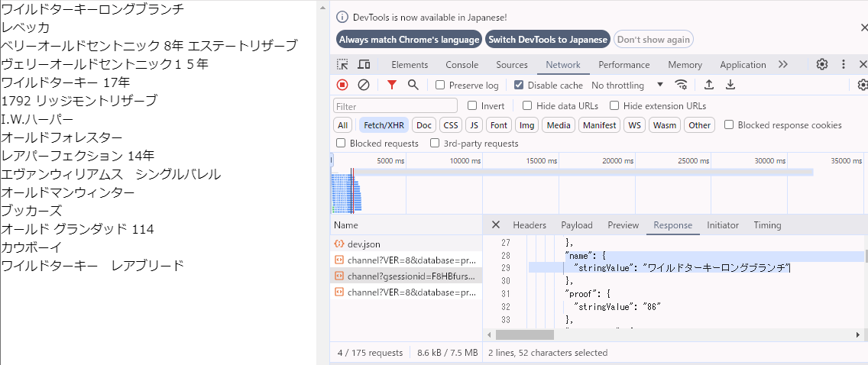
Task: Click Always match Chrome's language button
Action: click(409, 39)
